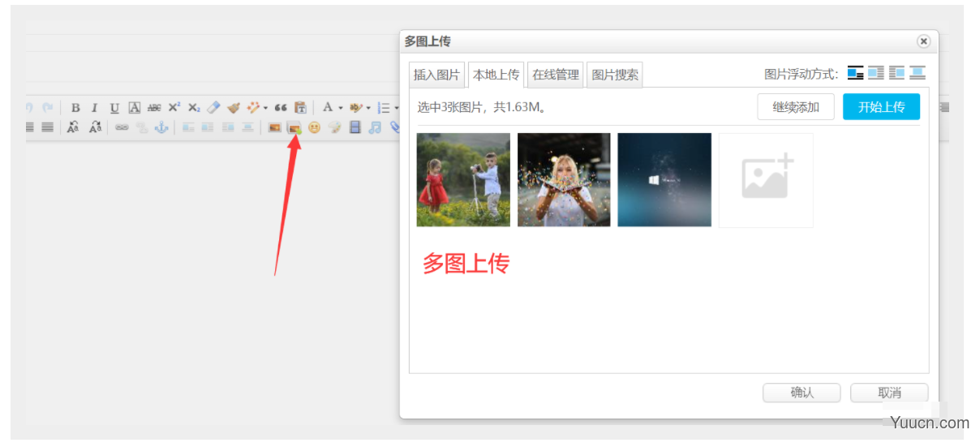Image resolution: width=980 pixels, height=447 pixels.
Task: Switch to the 图片搜索 tab
Action: pos(615,75)
